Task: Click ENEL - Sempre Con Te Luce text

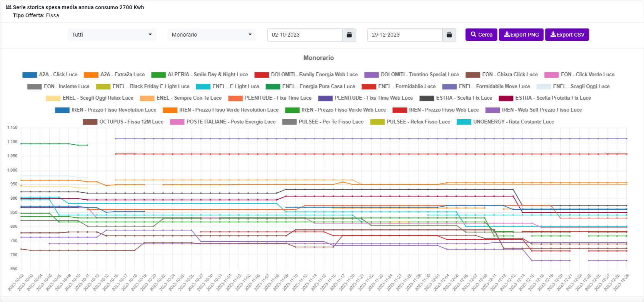Action: click(x=189, y=98)
